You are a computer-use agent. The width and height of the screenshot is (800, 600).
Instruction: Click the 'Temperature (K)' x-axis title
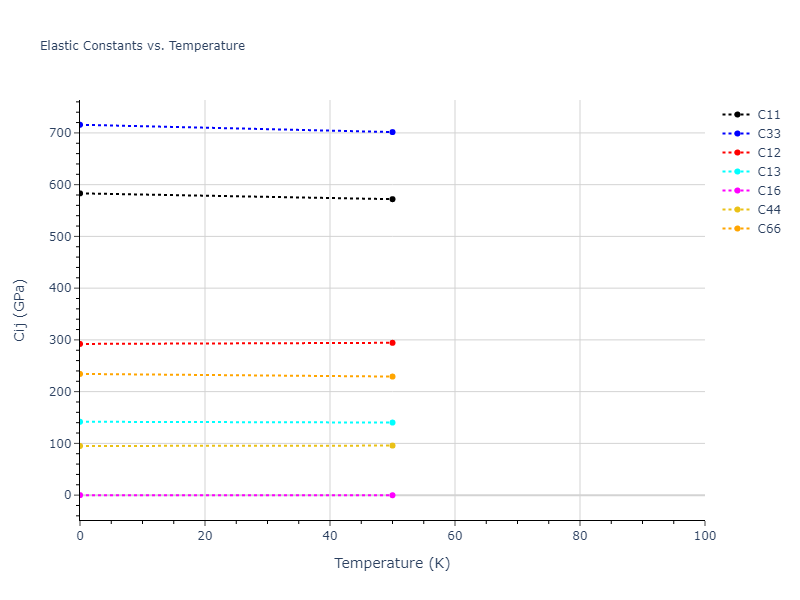(x=392, y=563)
